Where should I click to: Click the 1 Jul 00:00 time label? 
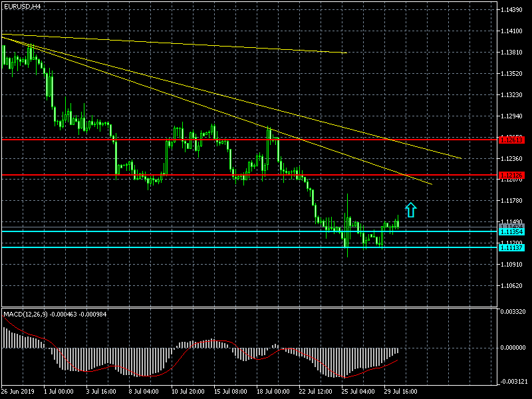point(59,391)
